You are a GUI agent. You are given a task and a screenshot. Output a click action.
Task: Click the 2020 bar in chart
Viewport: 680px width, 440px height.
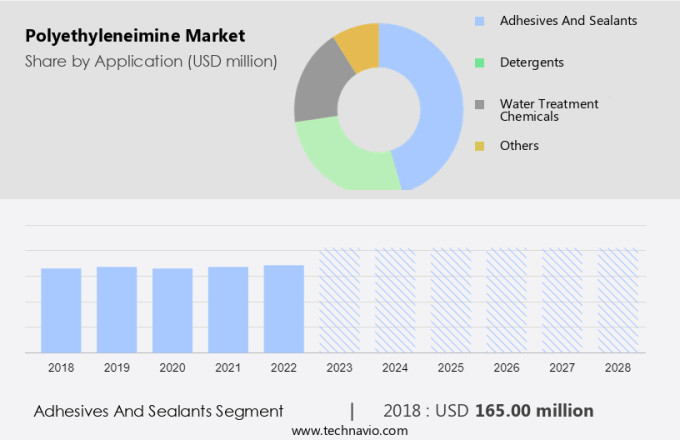[172, 310]
